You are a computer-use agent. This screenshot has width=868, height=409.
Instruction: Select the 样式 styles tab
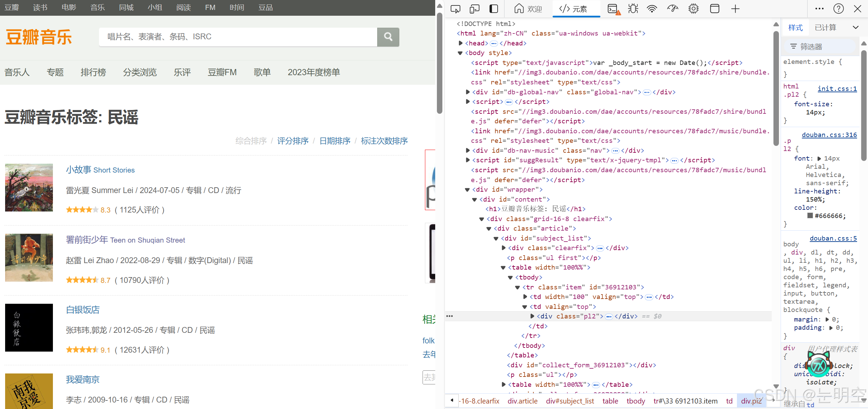coord(795,28)
